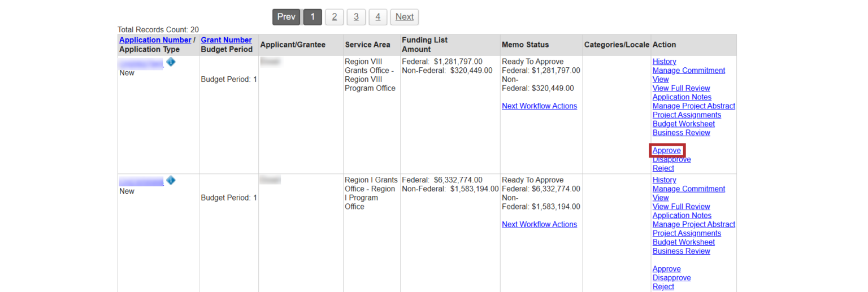Viewport: 868px width, 292px height.
Task: Disapprove the first application
Action: click(671, 160)
